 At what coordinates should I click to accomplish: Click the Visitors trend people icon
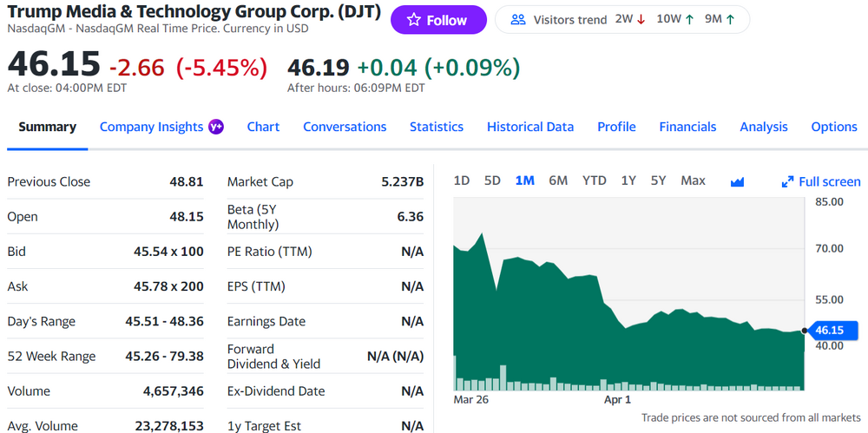click(x=518, y=20)
